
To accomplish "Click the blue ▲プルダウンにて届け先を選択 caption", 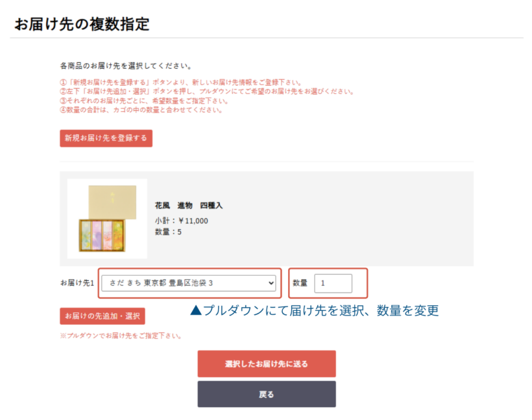I will click(315, 311).
